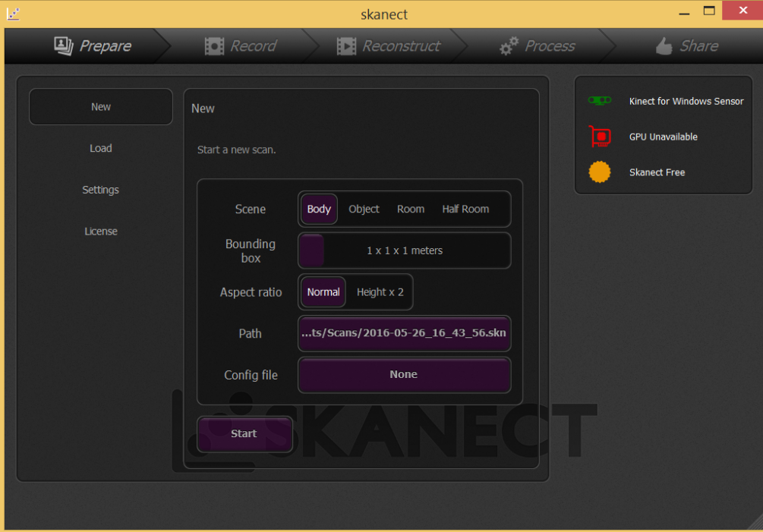Image resolution: width=763 pixels, height=532 pixels.
Task: Go to the Reconstruct tab
Action: [x=388, y=46]
